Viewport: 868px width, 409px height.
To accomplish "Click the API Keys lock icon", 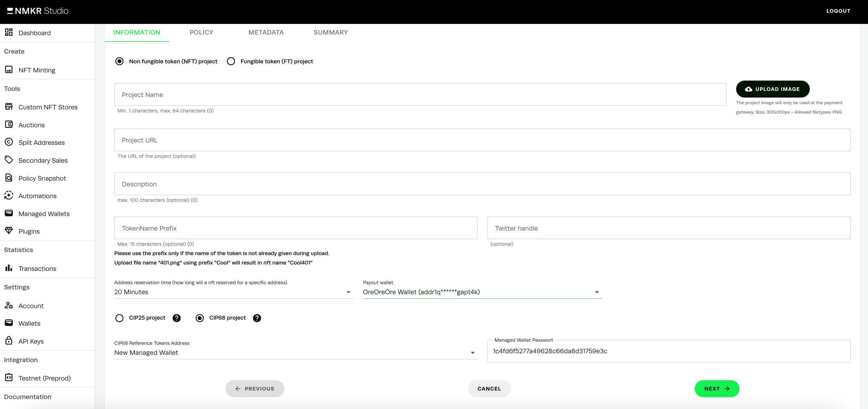I will [9, 341].
